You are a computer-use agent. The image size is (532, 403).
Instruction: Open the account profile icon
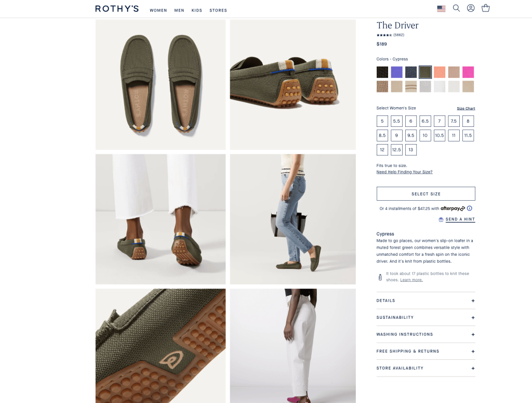[x=471, y=8]
